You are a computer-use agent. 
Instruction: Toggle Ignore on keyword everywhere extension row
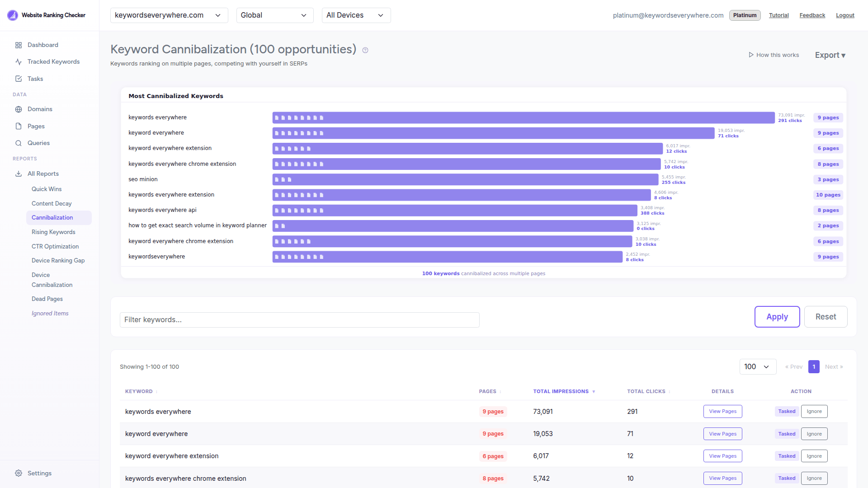(814, 456)
